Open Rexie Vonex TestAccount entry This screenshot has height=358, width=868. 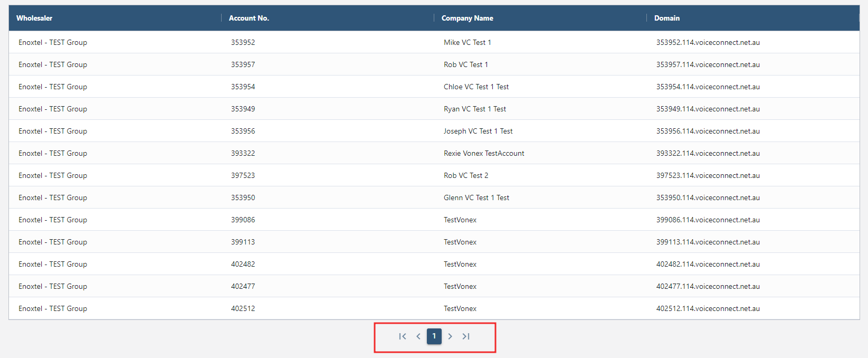[484, 153]
